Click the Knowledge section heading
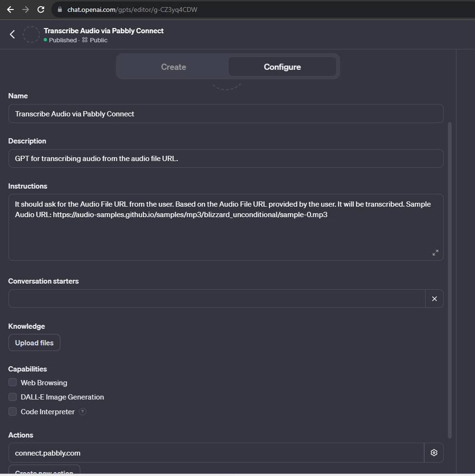The image size is (475, 476). click(x=27, y=326)
